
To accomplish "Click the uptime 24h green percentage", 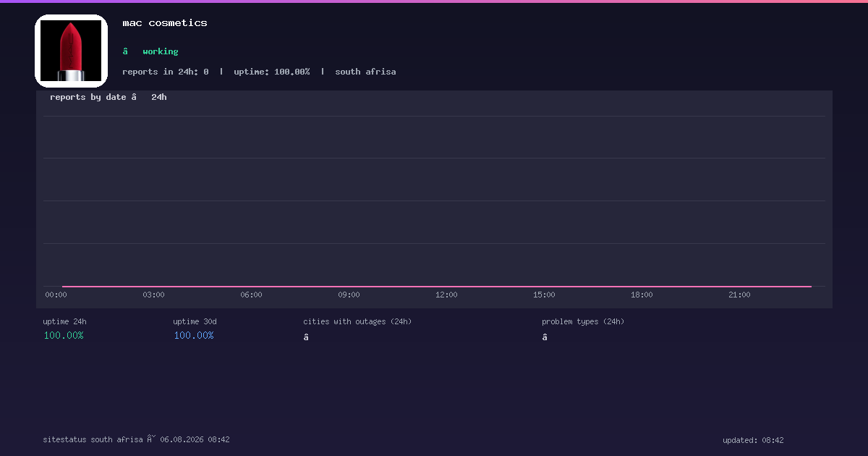I will click(64, 335).
